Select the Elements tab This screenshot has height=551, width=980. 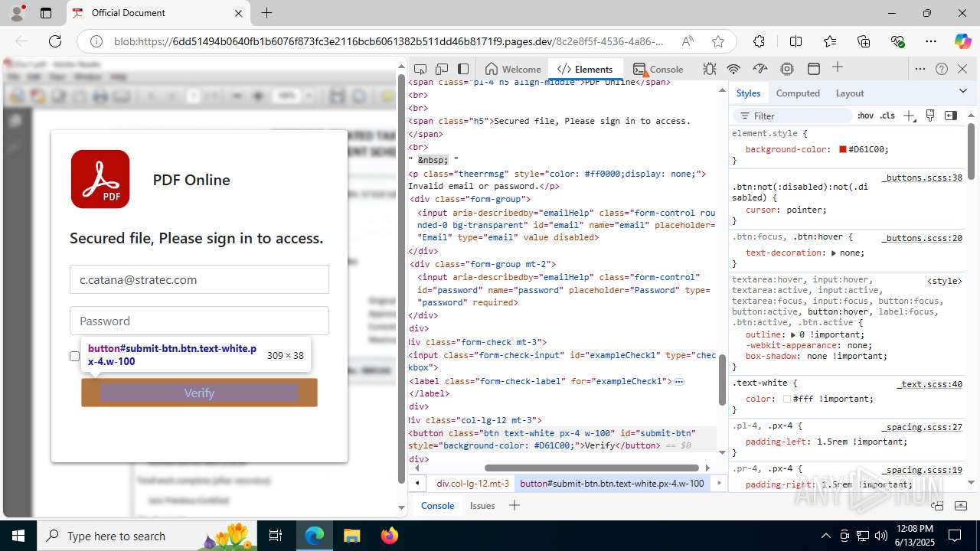coord(585,69)
